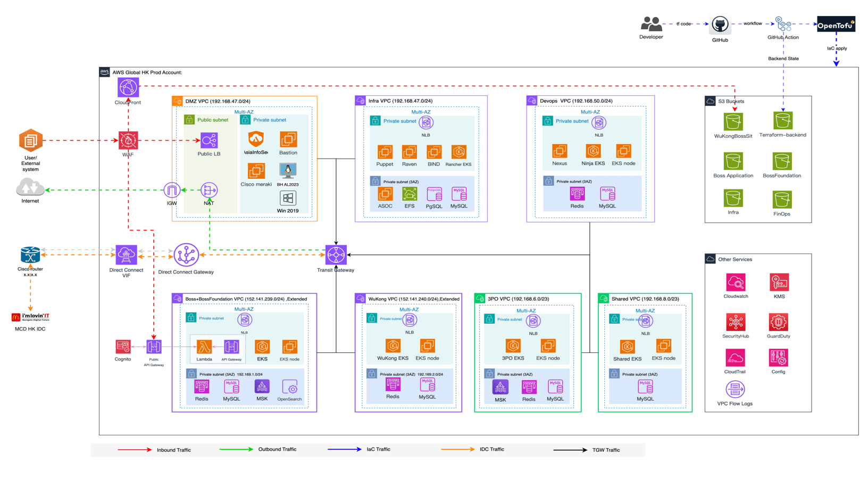The image size is (868, 479).
Task: Click the "DMZ VPC (192.168.47.0/24)" title
Action: [218, 101]
